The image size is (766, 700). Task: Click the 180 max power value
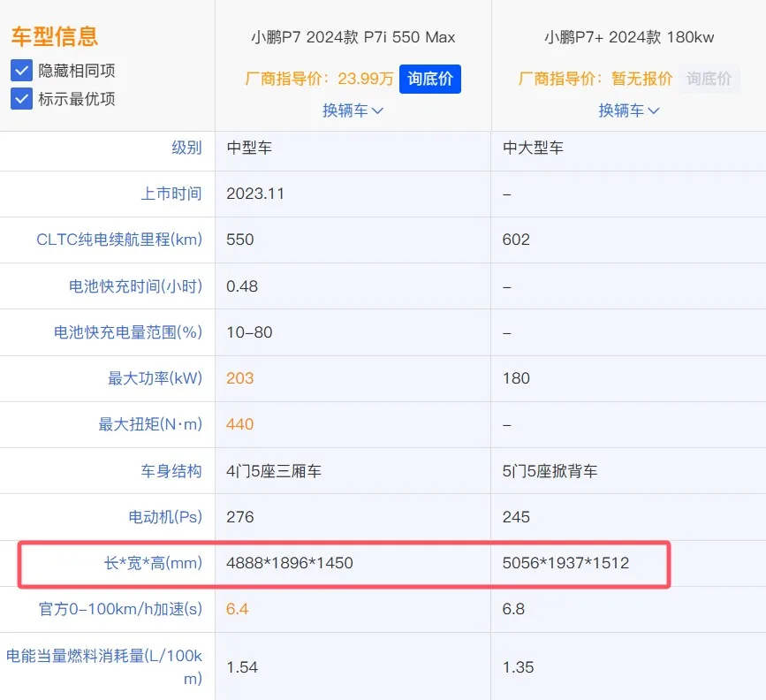(x=516, y=378)
